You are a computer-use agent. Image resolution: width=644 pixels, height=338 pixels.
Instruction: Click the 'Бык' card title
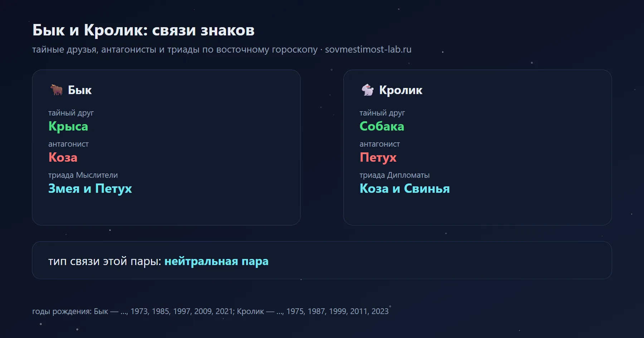(80, 90)
